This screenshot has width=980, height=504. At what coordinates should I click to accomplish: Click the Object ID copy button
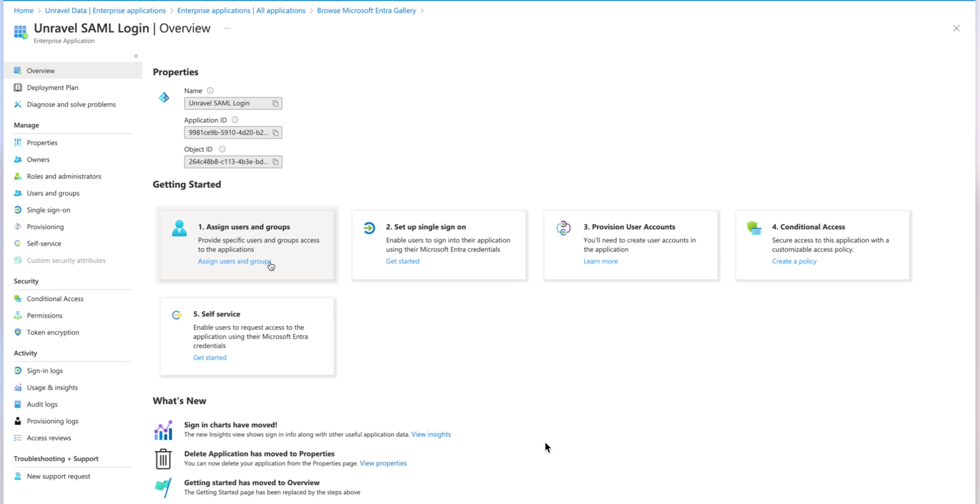(x=276, y=161)
